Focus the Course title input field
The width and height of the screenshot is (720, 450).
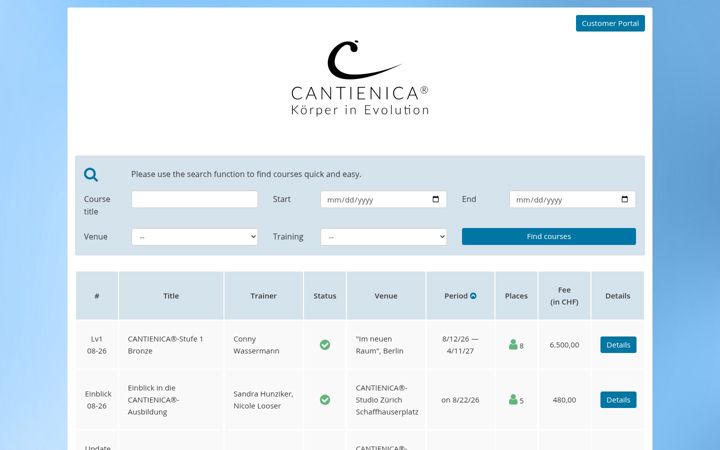click(195, 199)
